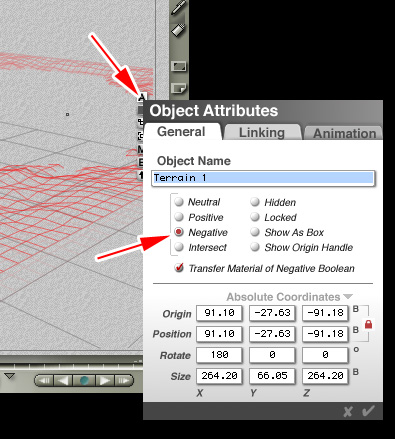
Task: Confirm dialog with the checkmark icon
Action: [x=368, y=411]
